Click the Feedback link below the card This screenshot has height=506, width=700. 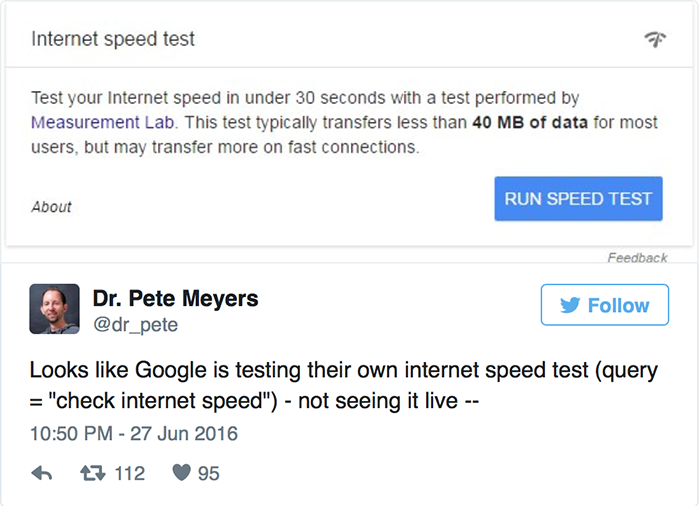click(x=637, y=258)
